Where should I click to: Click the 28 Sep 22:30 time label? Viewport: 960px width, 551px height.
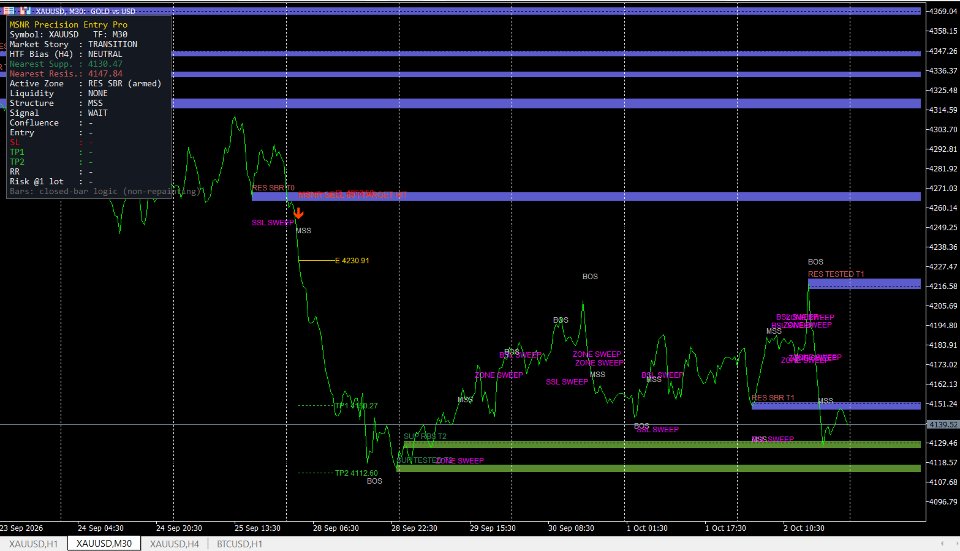(x=414, y=528)
